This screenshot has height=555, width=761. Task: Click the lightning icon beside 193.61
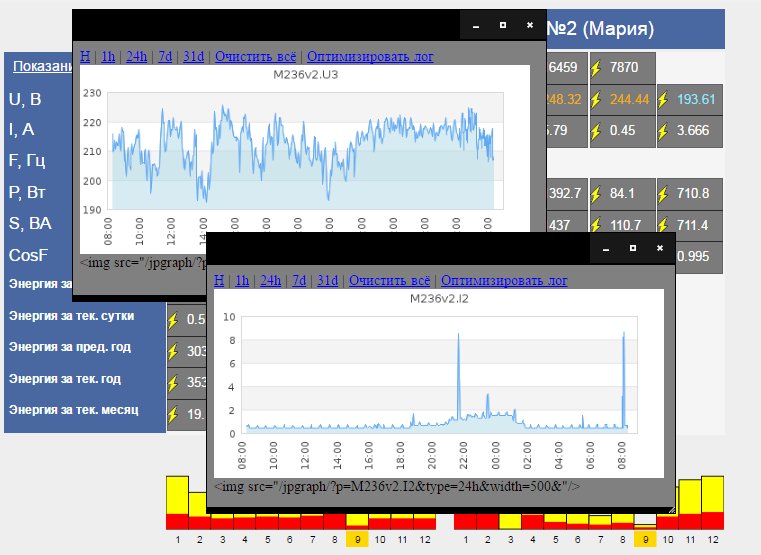click(x=664, y=100)
